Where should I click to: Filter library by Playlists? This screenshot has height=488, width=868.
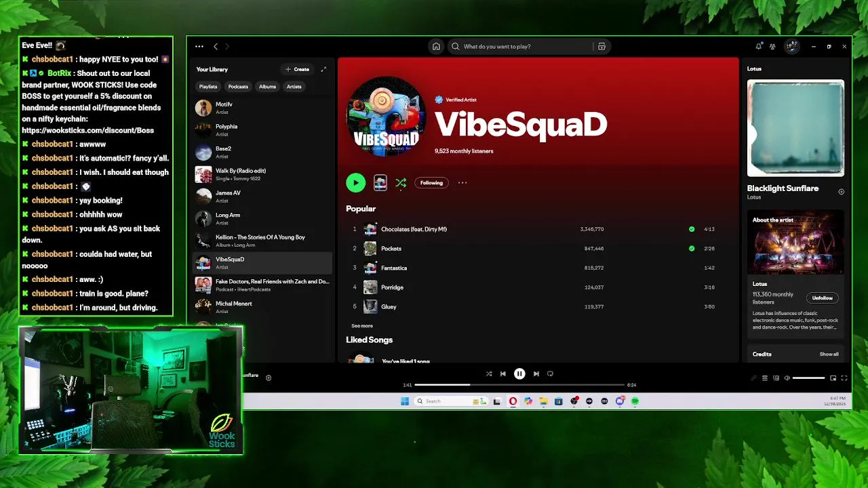pos(208,87)
